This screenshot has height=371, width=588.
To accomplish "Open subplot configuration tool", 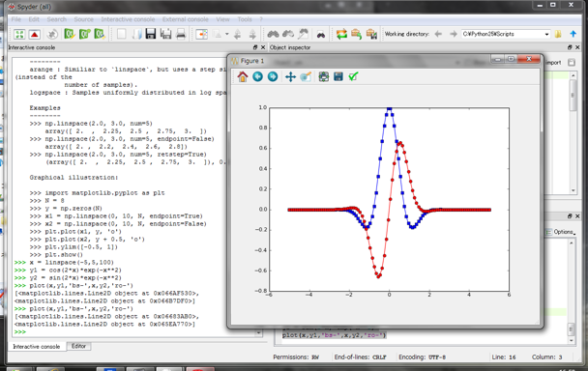I will pos(323,77).
